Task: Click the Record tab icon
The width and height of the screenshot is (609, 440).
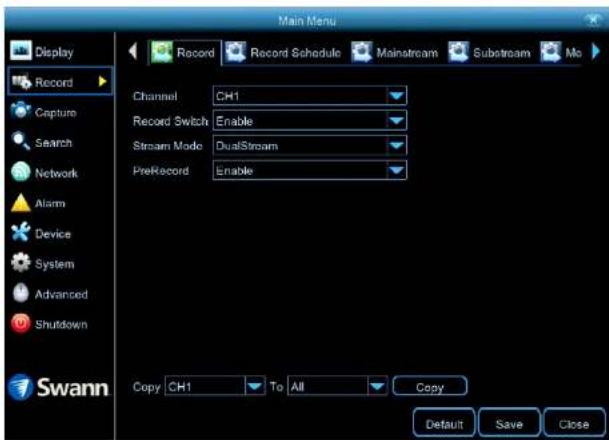Action: point(162,52)
